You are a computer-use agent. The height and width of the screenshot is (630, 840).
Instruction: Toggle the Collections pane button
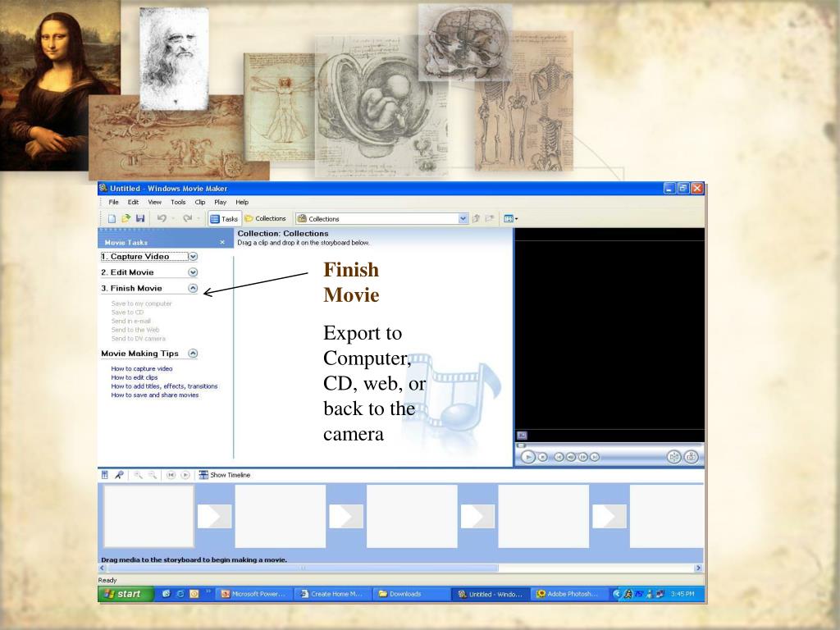pyautogui.click(x=265, y=218)
